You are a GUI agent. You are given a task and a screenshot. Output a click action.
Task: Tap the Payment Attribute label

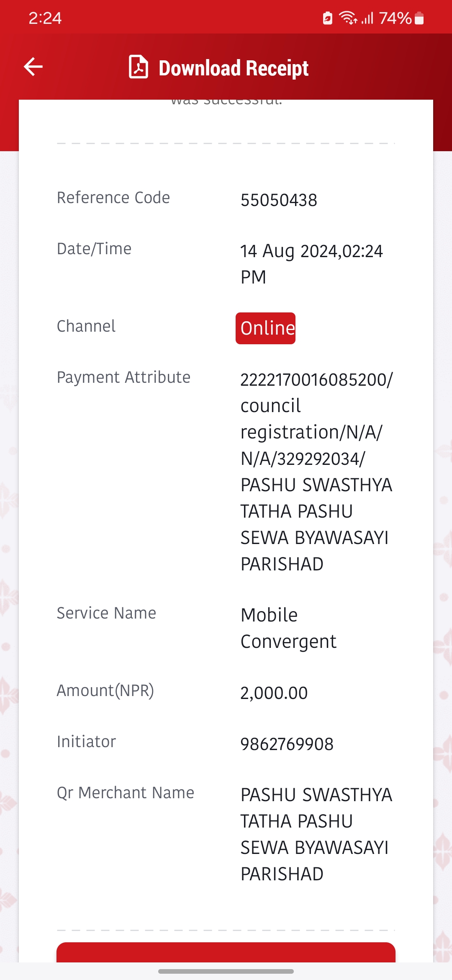tap(123, 377)
